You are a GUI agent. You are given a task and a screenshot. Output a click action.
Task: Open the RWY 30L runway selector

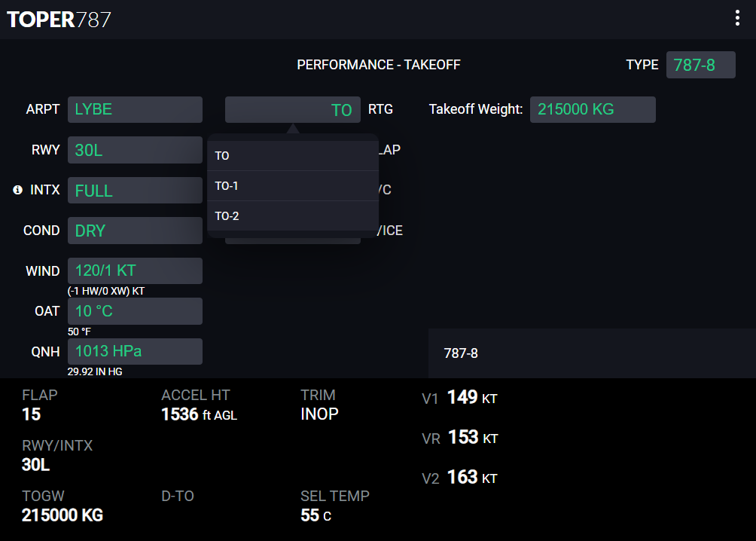135,150
